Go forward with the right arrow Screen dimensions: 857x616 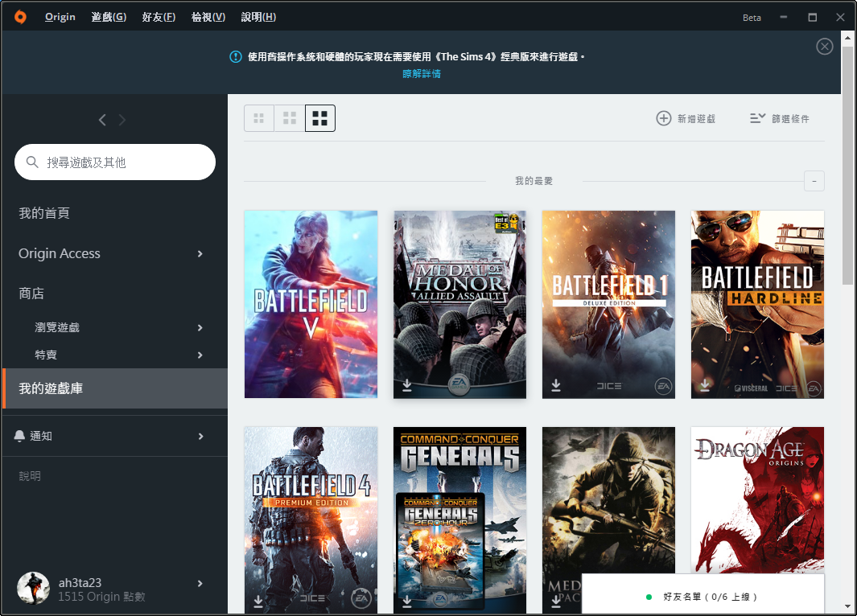(x=122, y=120)
